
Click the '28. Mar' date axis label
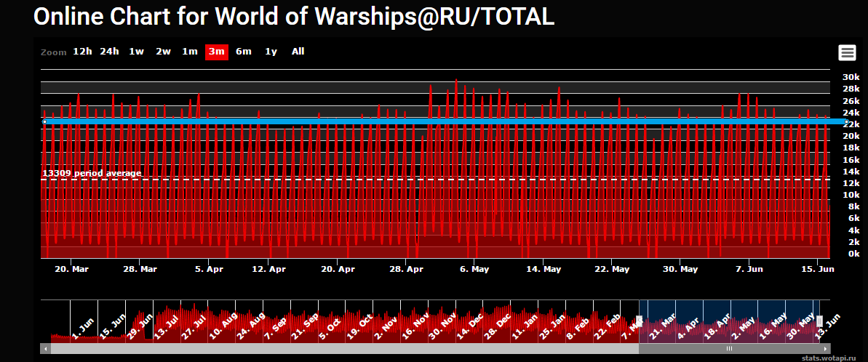click(140, 269)
